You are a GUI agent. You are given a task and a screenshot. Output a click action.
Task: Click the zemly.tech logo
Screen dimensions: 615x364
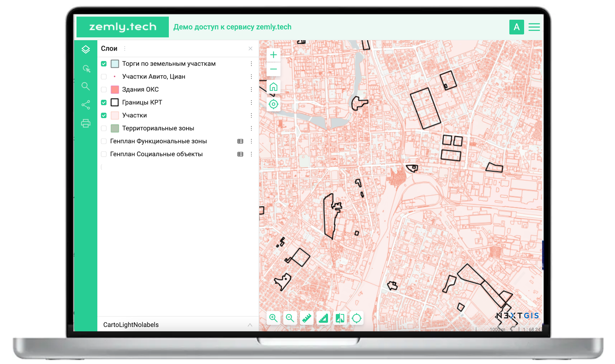pyautogui.click(x=122, y=27)
